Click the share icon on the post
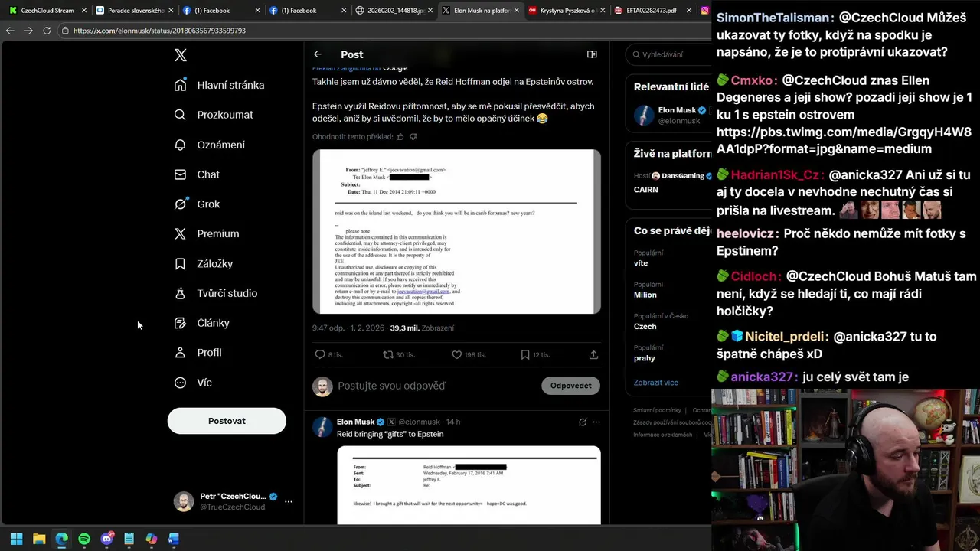Viewport: 980px width, 551px height. coord(593,355)
